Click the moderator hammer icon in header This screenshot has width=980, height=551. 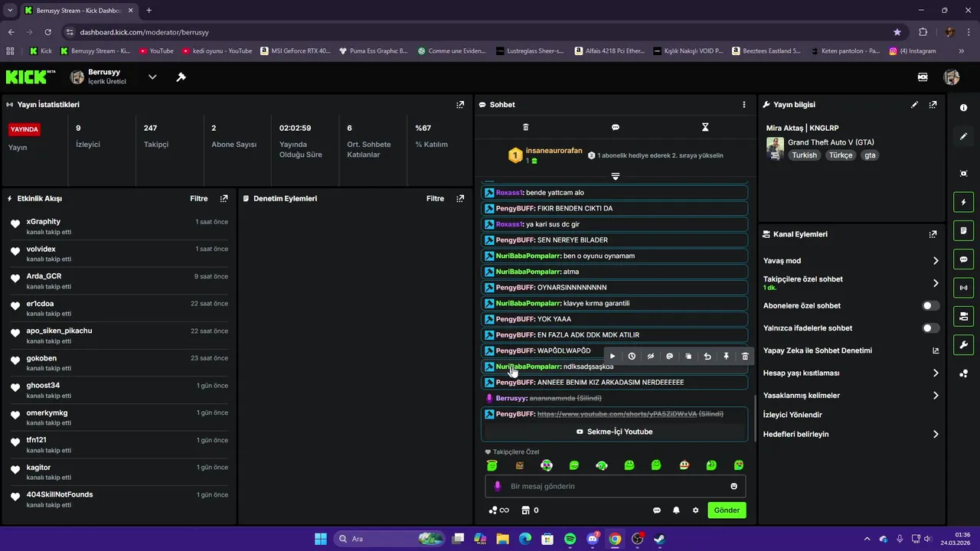click(x=181, y=77)
